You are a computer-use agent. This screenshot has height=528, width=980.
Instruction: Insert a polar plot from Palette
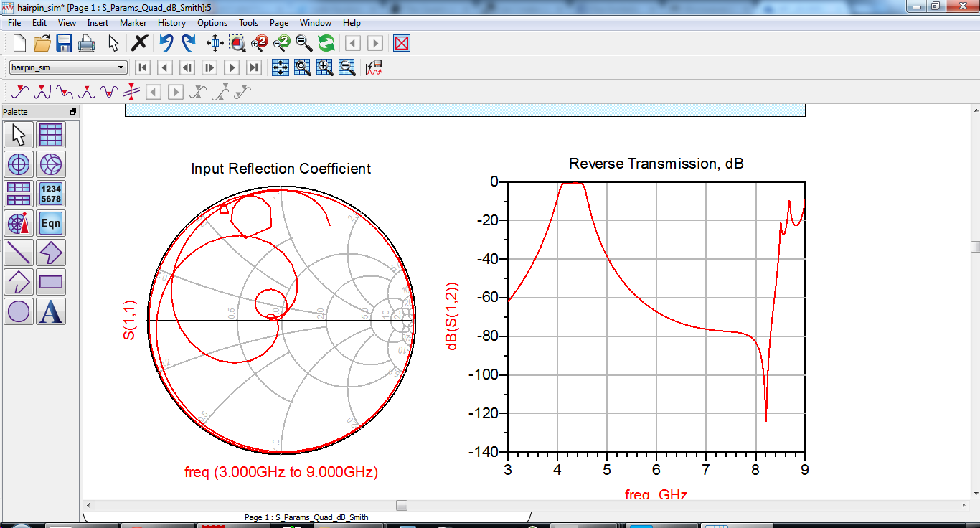pyautogui.click(x=19, y=164)
